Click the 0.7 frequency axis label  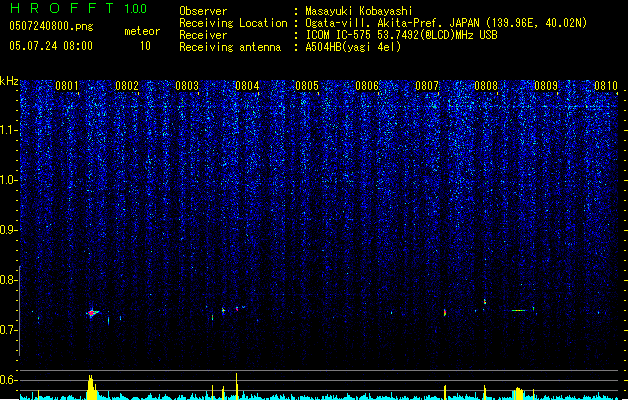[x=8, y=330]
